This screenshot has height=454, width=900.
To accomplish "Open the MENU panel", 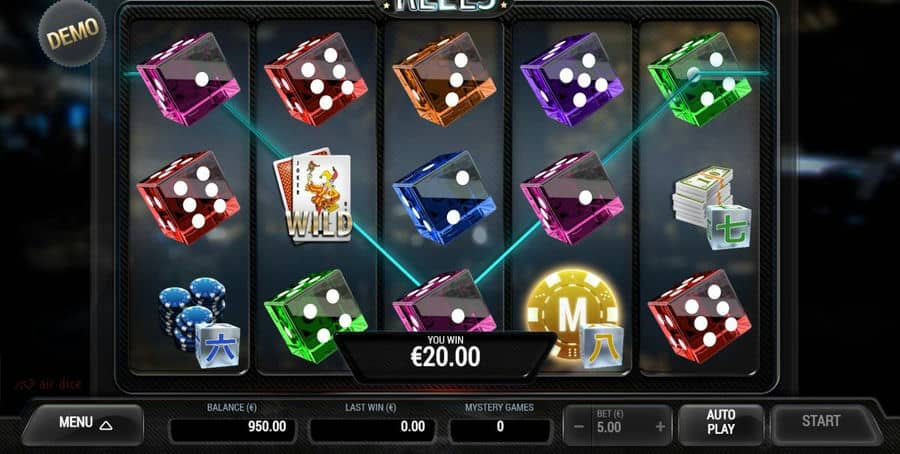I will coord(83,424).
